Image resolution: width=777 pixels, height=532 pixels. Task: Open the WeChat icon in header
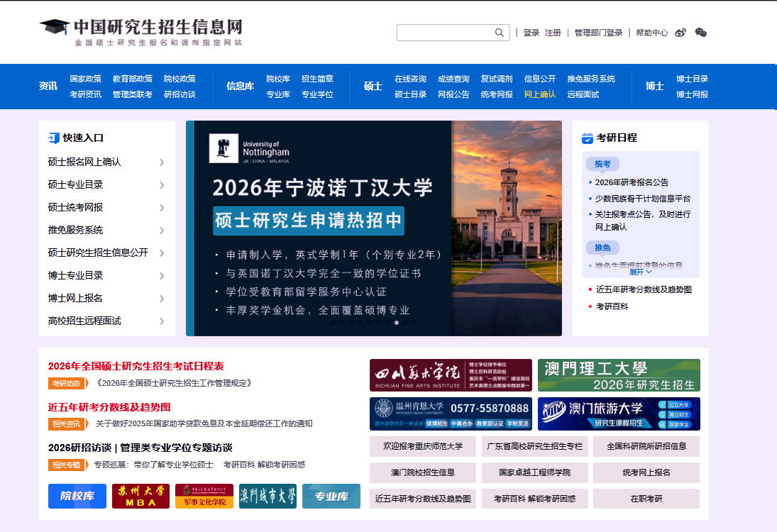coord(701,33)
